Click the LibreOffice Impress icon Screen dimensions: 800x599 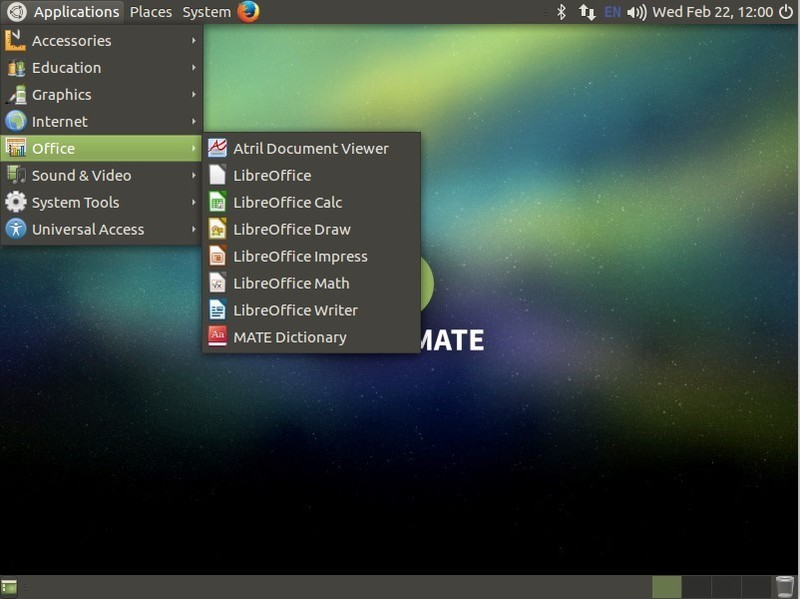point(217,256)
